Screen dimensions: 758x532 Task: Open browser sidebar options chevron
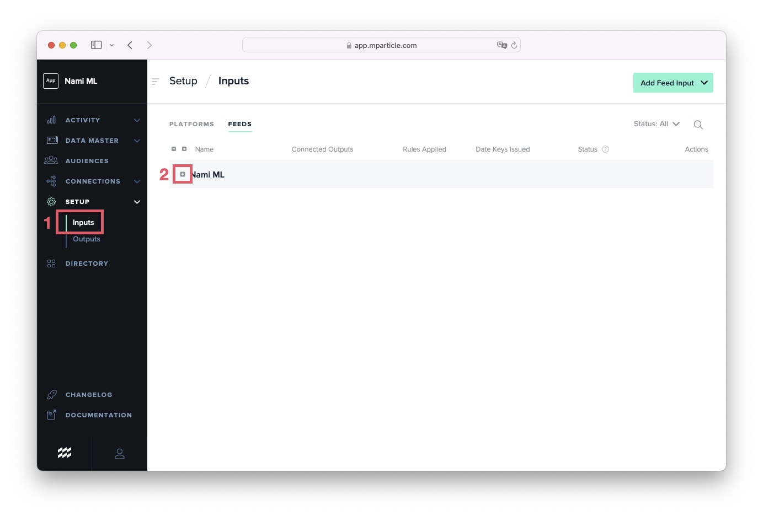coord(111,45)
